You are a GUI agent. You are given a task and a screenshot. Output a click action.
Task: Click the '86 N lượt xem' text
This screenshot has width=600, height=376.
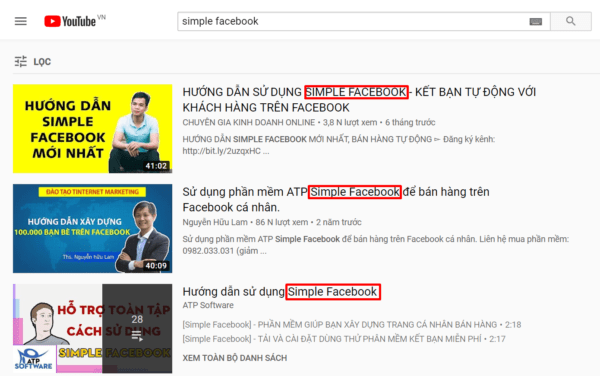pos(282,222)
